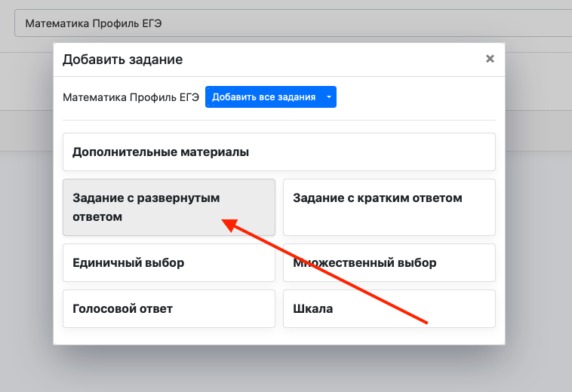Add a Шкала task
Image resolution: width=572 pixels, height=392 pixels.
point(389,308)
